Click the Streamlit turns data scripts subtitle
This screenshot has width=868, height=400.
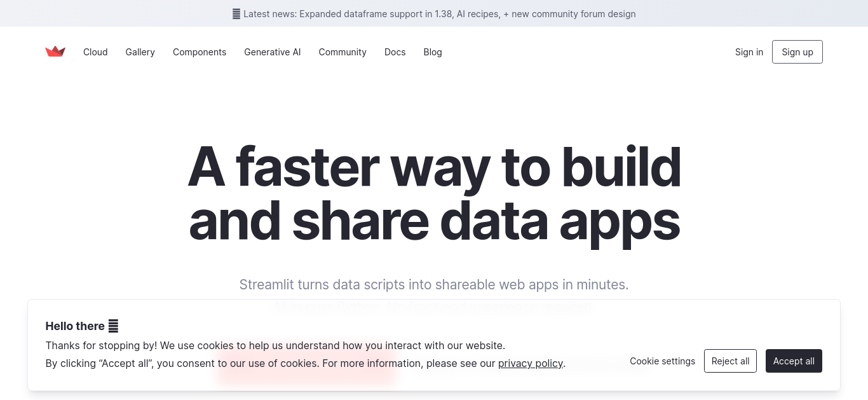[434, 284]
